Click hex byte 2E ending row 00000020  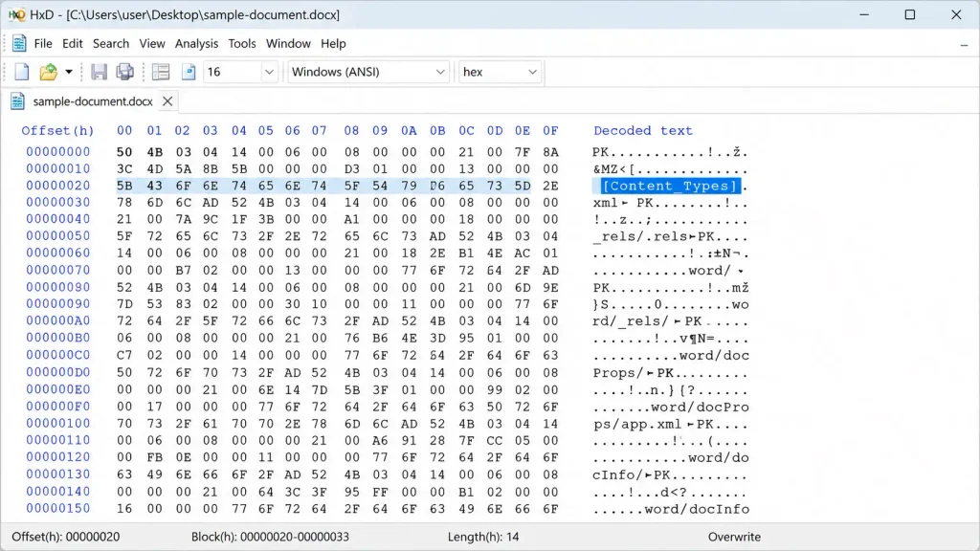point(550,186)
